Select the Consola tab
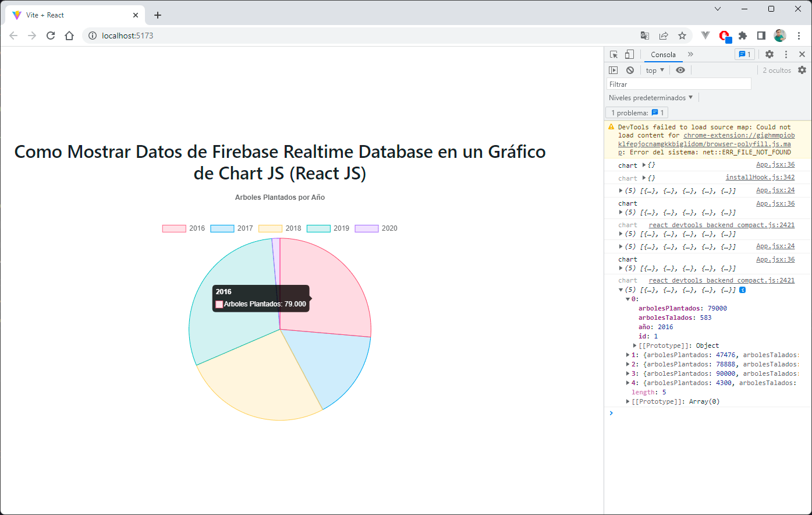Screen dimensions: 812x515 click(664, 55)
